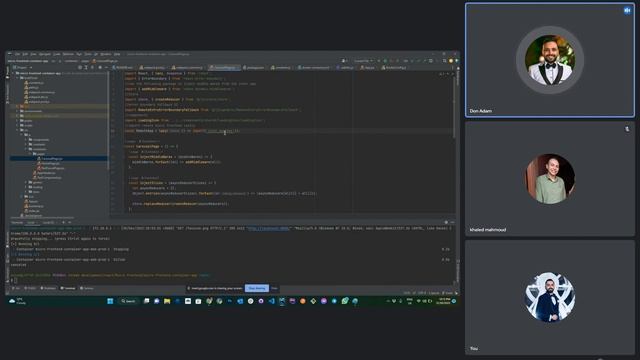Select the components folder in tree
640x360 pixels.
coord(40,140)
